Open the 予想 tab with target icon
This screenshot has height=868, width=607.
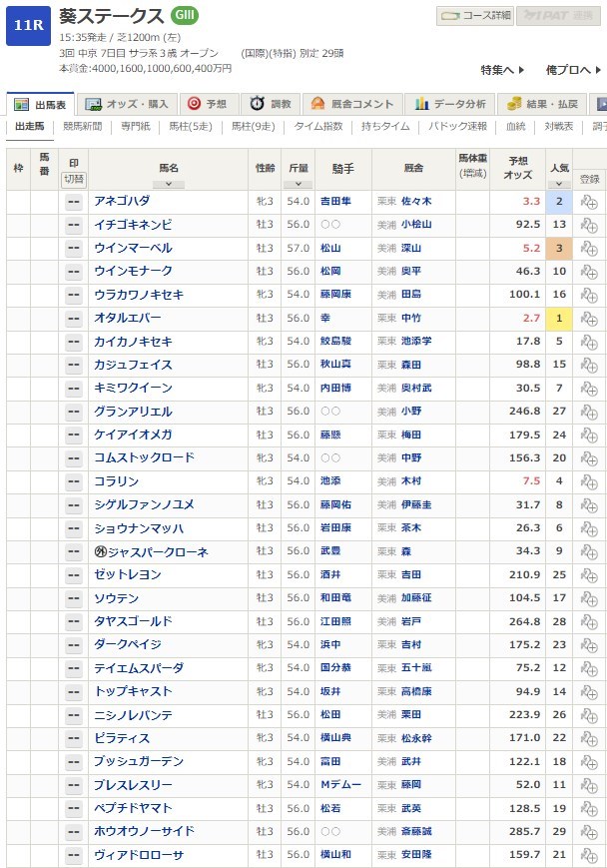208,104
